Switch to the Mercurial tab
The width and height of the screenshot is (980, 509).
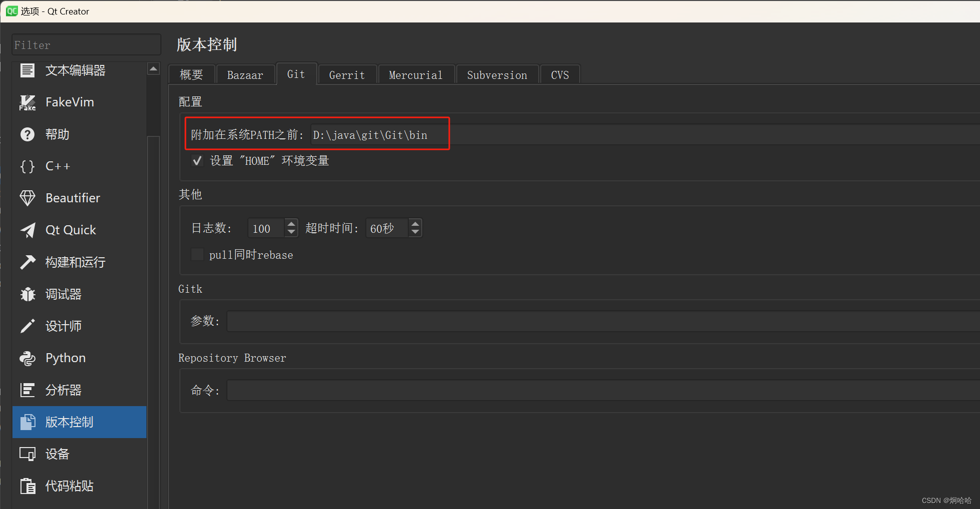coord(416,75)
